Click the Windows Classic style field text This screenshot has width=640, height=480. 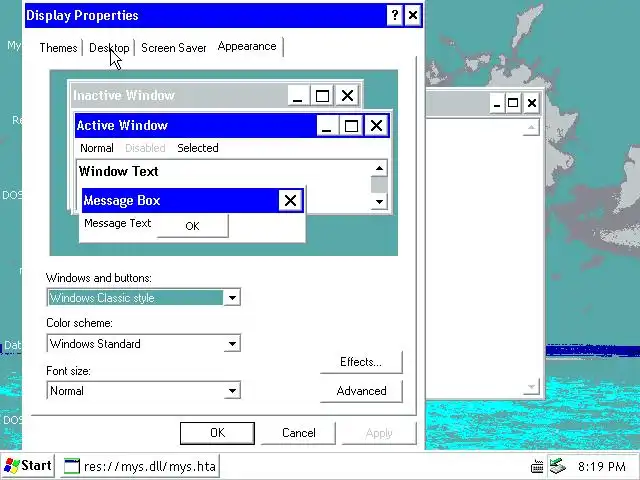(x=102, y=298)
